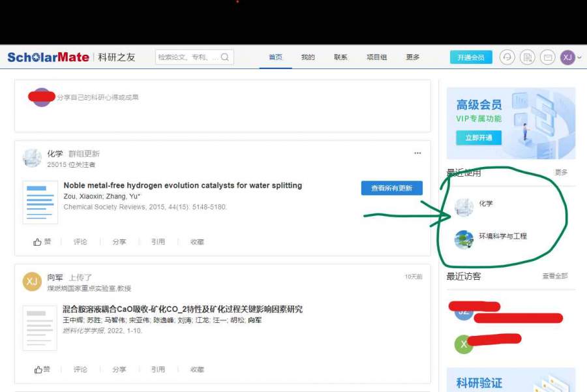Open the document search icon in header

click(x=528, y=57)
